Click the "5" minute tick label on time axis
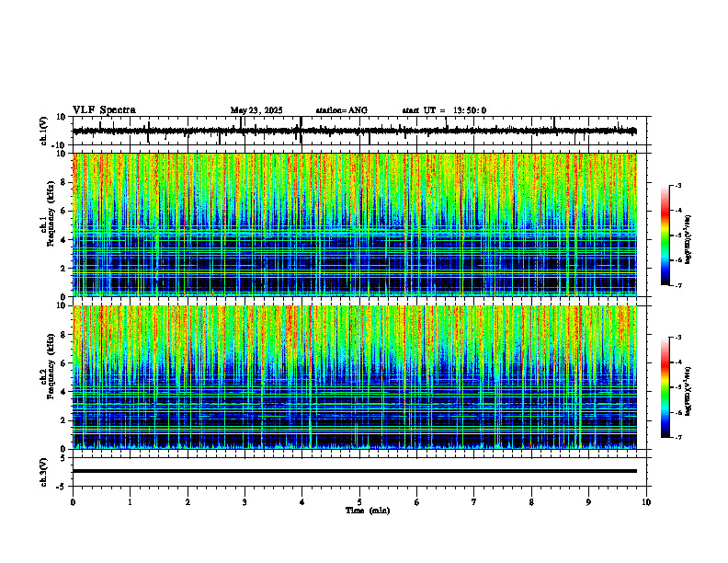 point(359,502)
